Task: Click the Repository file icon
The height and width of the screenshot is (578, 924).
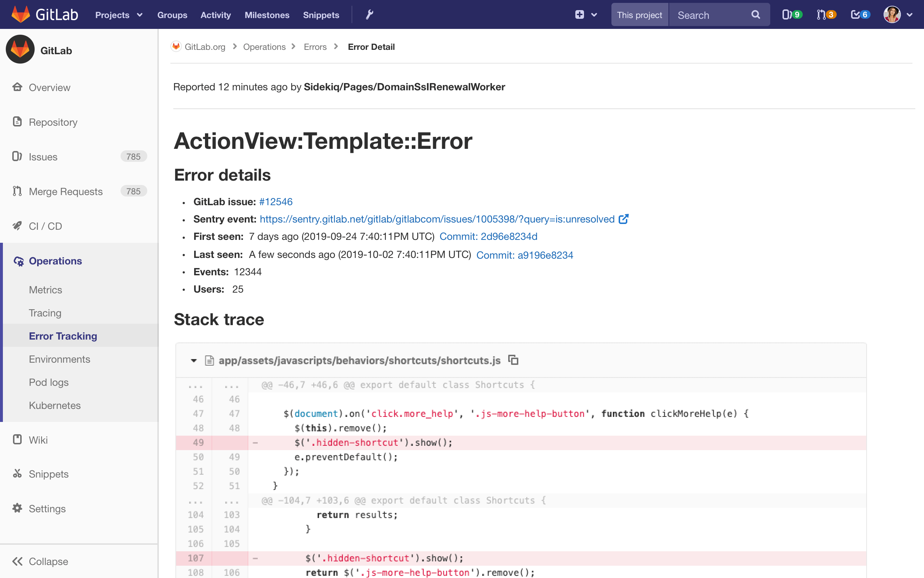Action: (x=17, y=122)
